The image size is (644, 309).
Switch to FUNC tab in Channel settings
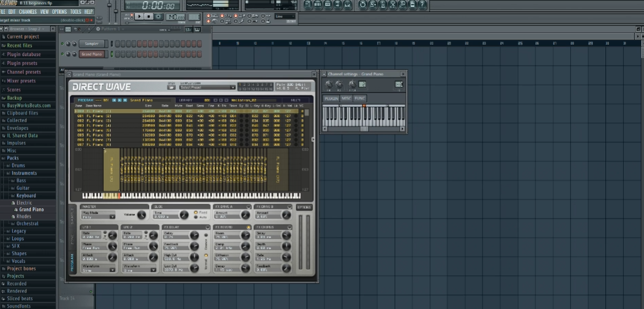360,99
